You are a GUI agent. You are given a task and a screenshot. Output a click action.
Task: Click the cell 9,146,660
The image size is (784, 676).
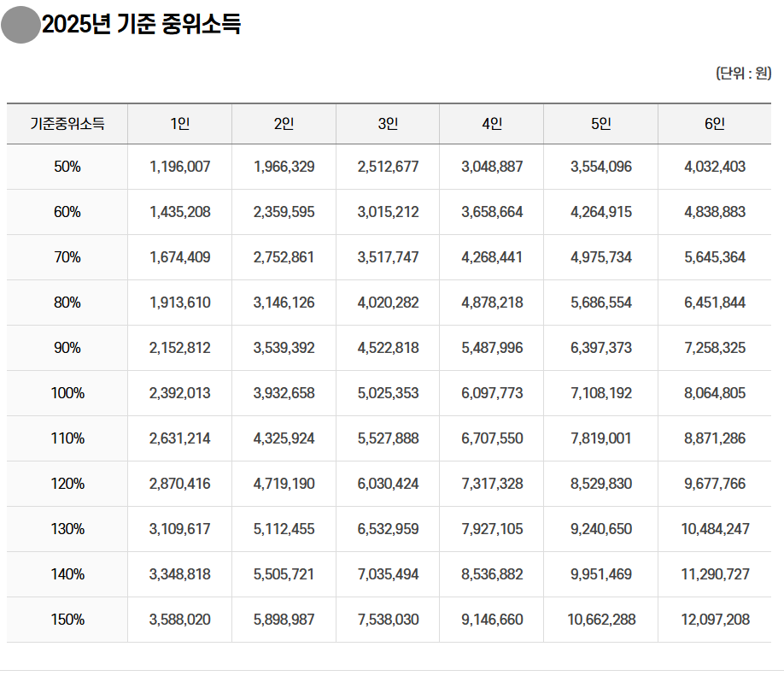(492, 620)
